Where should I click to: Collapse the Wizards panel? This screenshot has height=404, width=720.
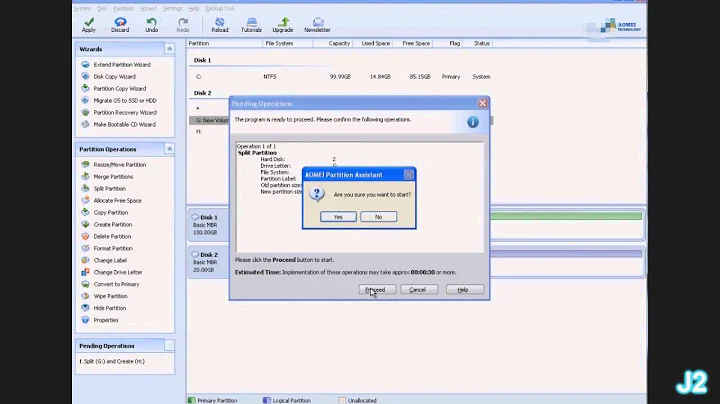(x=169, y=49)
